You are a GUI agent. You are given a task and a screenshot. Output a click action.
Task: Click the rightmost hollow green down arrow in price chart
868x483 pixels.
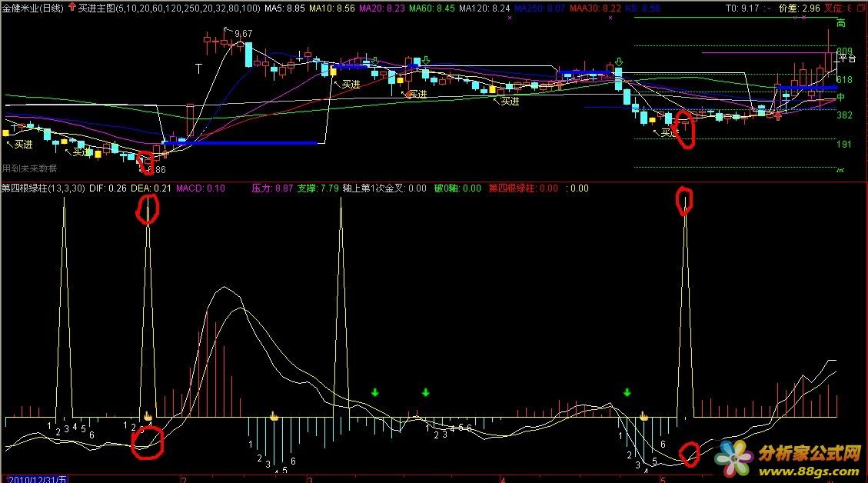pyautogui.click(x=619, y=62)
